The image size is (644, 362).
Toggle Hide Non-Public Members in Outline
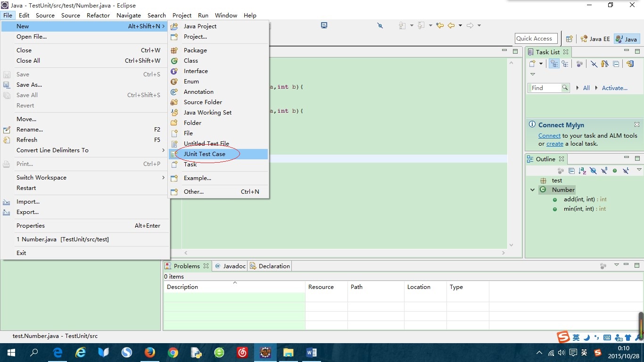615,171
